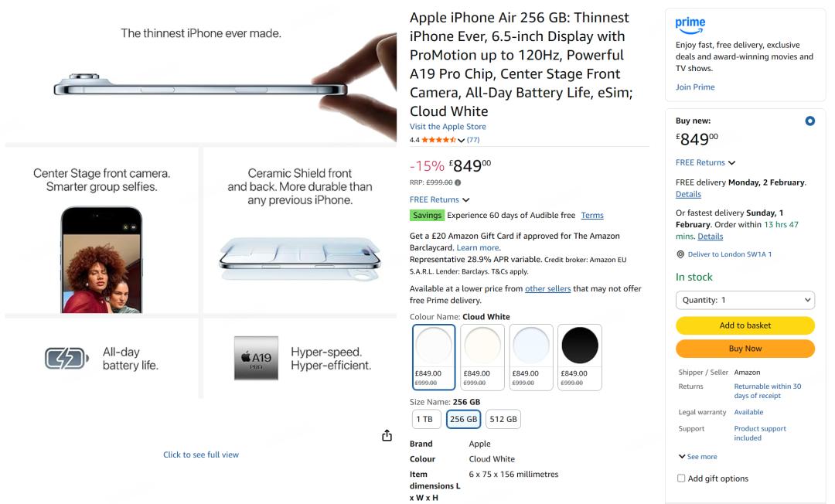Pick the black colour swatch
Screen dimensions: 835x504
tap(579, 346)
